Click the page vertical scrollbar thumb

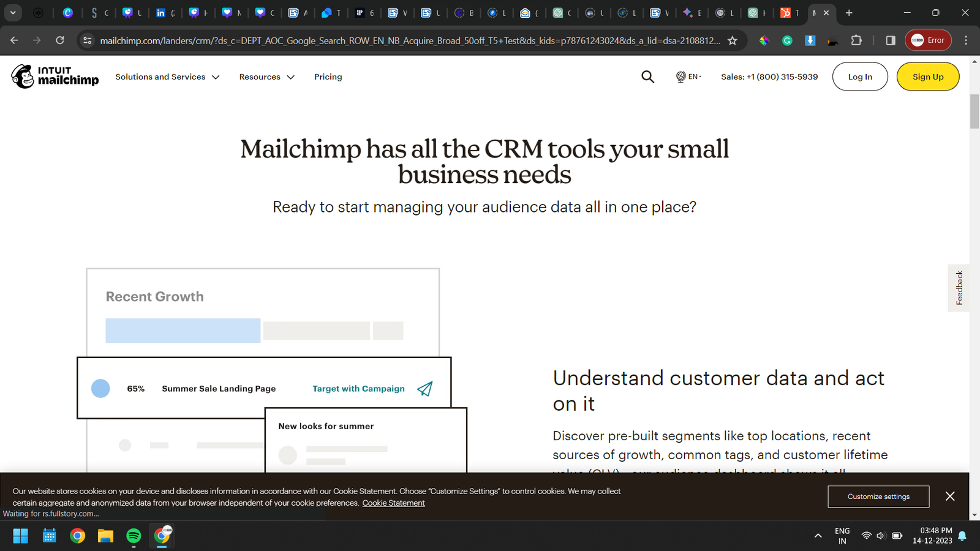tap(974, 111)
